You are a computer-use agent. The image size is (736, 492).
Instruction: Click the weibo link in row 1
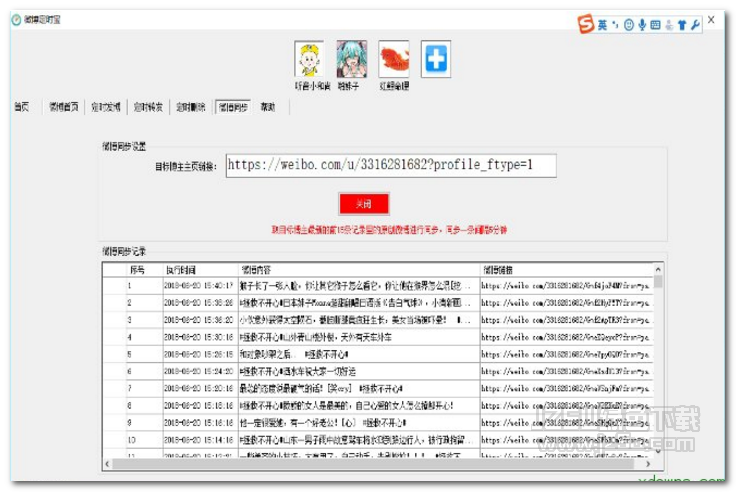(x=565, y=285)
